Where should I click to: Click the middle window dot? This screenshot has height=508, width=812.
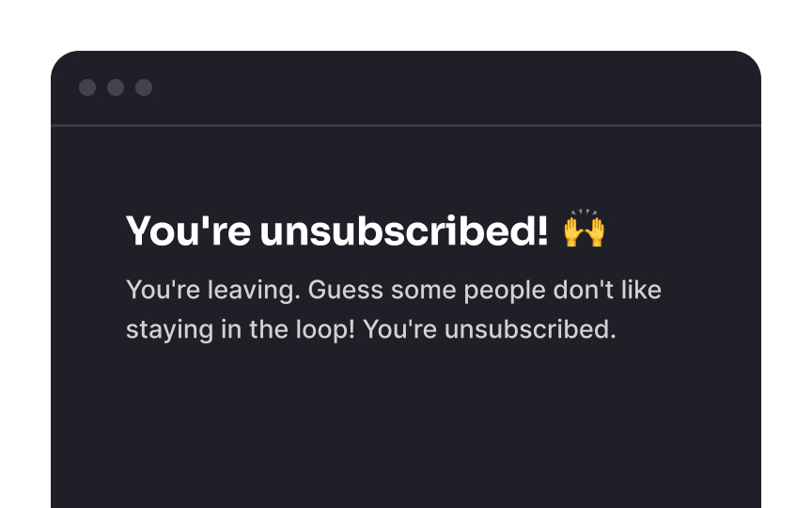coord(116,87)
